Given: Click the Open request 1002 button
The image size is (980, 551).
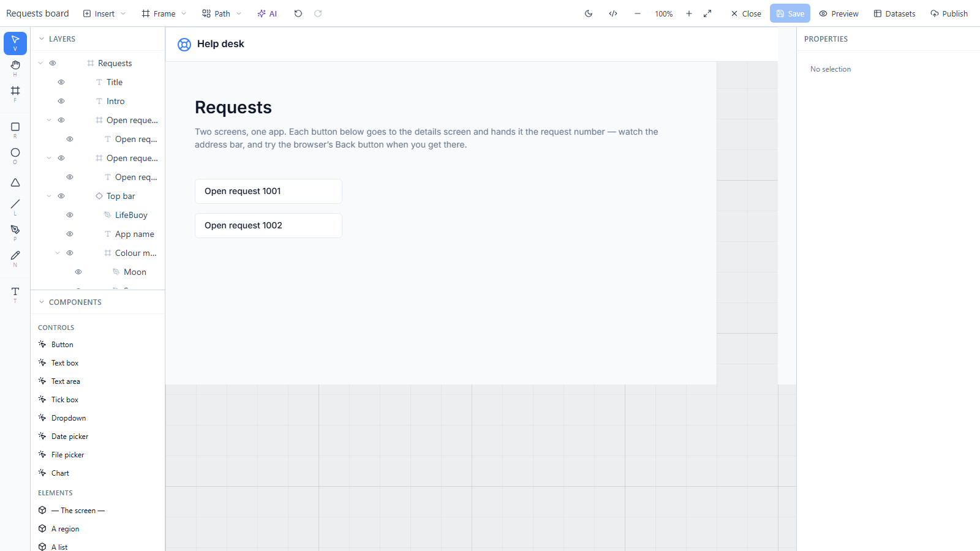Looking at the screenshot, I should point(268,225).
